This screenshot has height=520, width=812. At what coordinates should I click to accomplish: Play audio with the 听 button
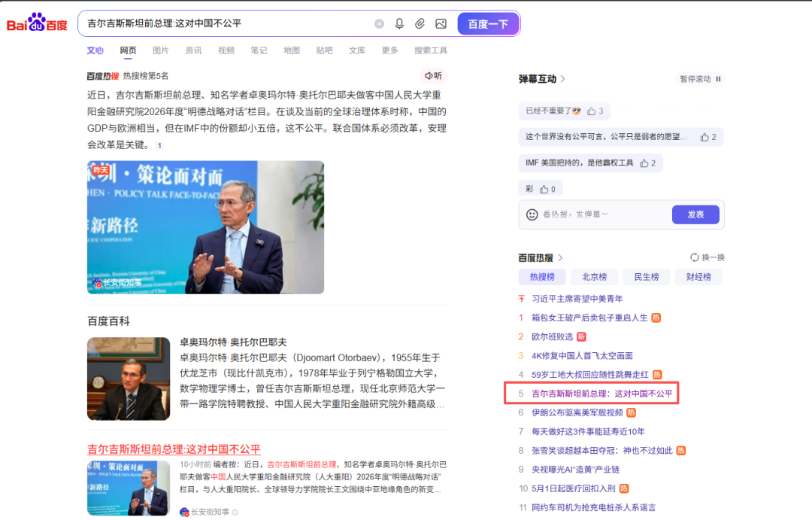(x=433, y=76)
